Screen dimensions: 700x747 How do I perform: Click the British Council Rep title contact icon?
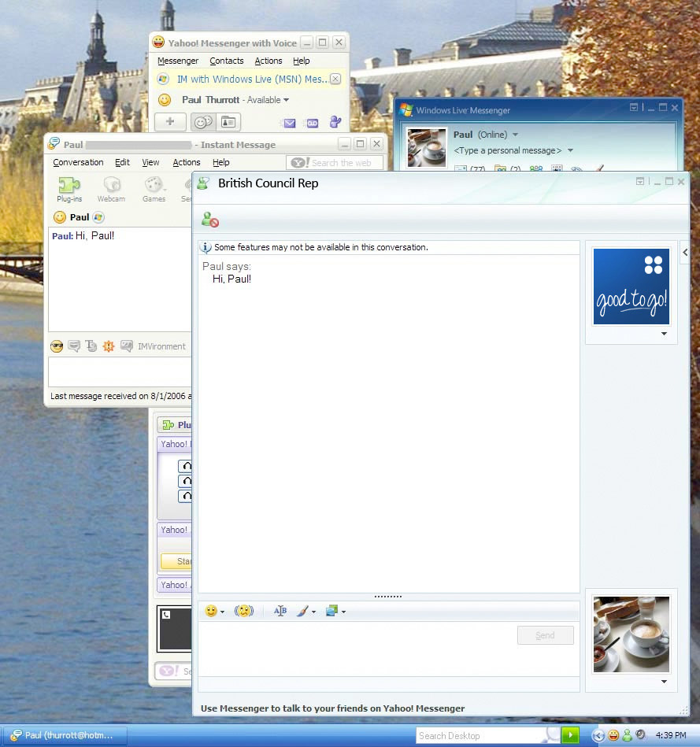[x=204, y=183]
